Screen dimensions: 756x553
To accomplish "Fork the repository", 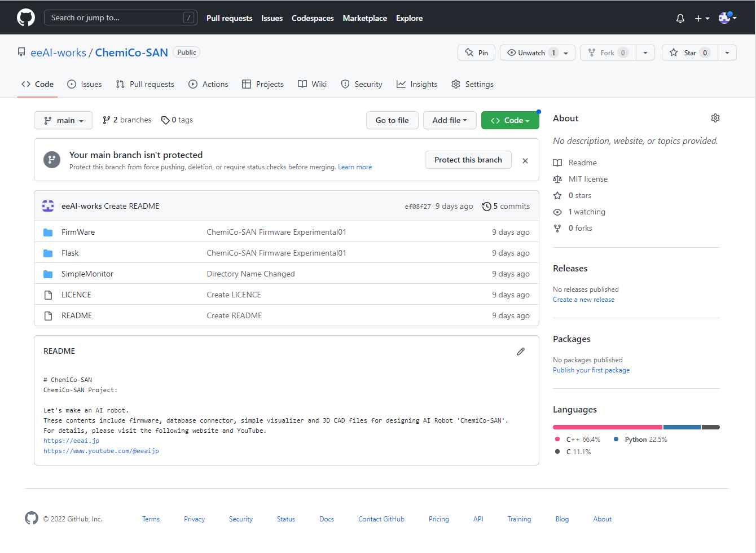I will pyautogui.click(x=608, y=52).
